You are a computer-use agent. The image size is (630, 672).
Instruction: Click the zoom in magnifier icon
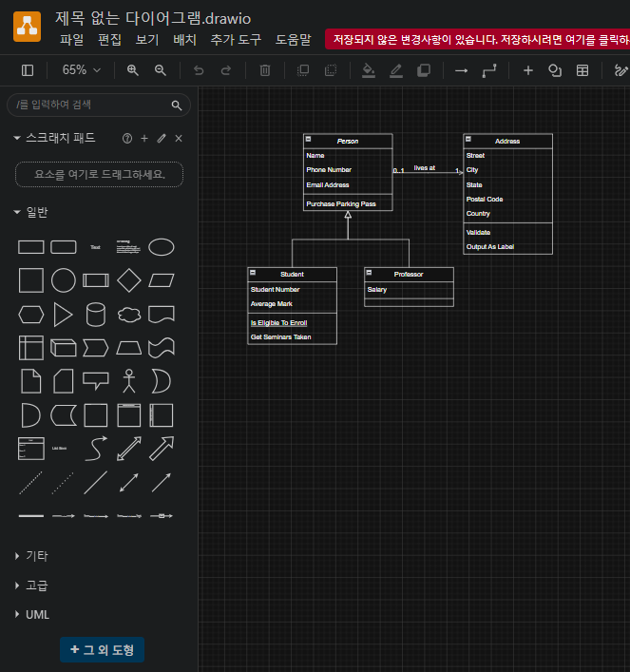[x=133, y=70]
